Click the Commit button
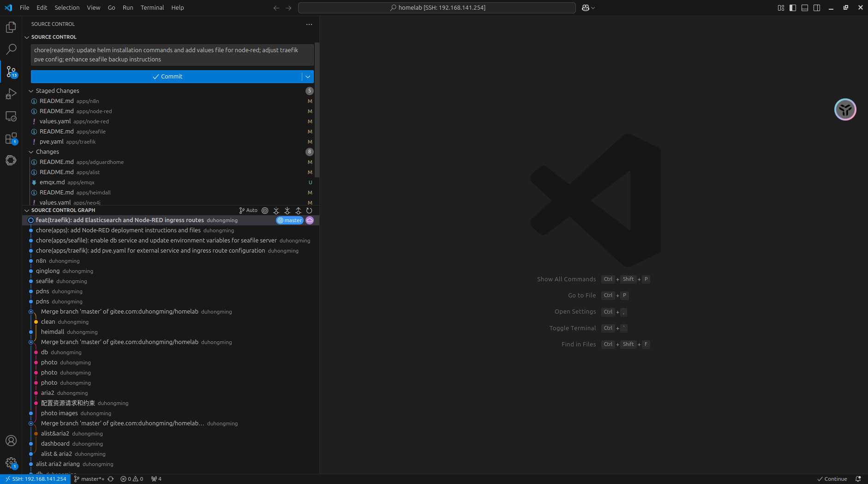The image size is (868, 484). (166, 77)
